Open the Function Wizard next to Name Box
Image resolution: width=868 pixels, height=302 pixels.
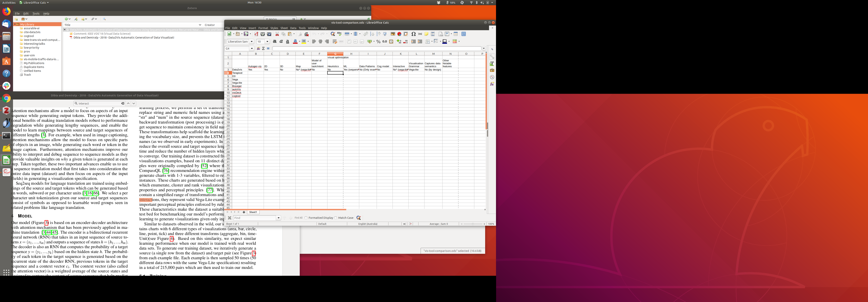click(x=258, y=48)
